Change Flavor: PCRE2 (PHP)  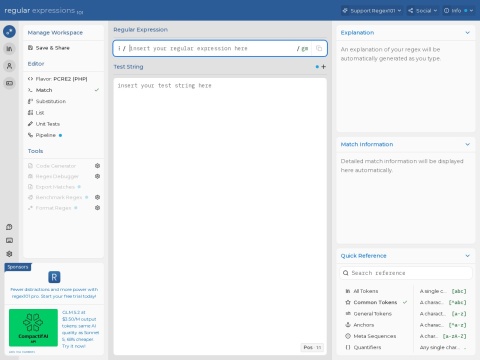[x=63, y=79]
